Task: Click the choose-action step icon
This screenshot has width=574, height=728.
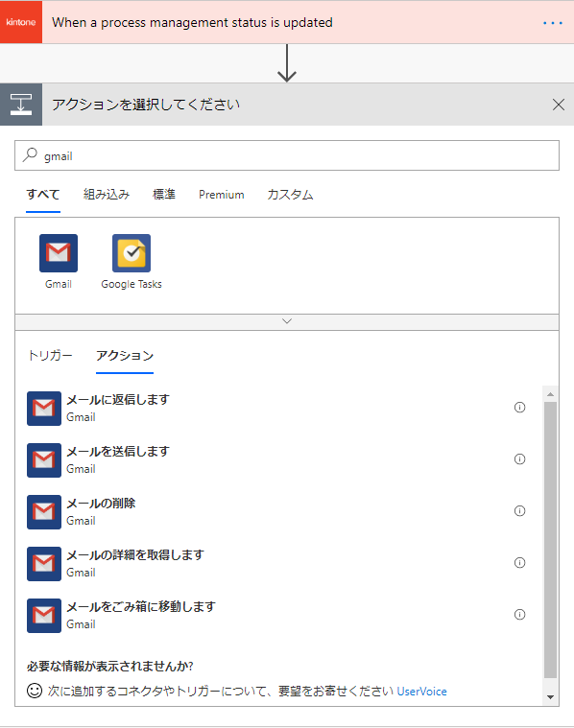Action: (21, 105)
